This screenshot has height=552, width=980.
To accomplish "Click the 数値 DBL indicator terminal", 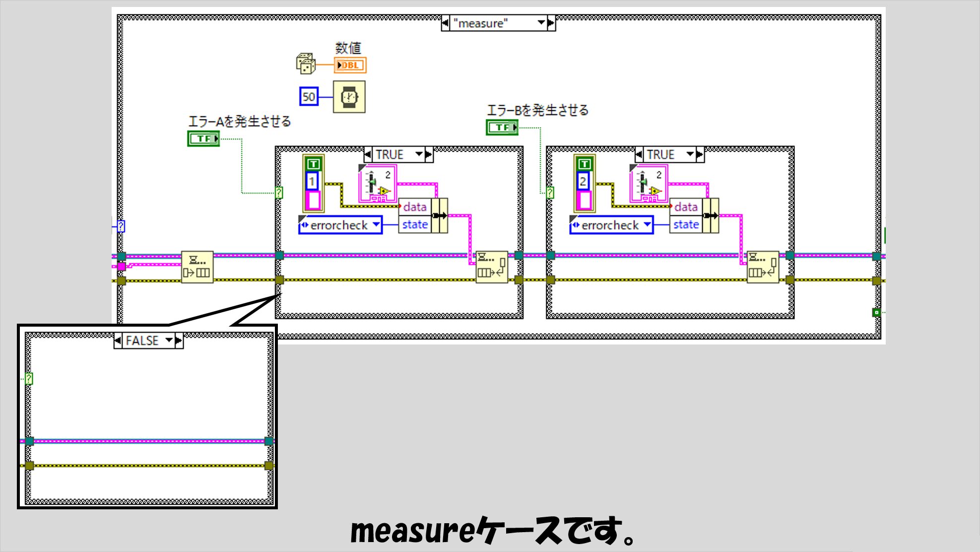I will pyautogui.click(x=350, y=65).
